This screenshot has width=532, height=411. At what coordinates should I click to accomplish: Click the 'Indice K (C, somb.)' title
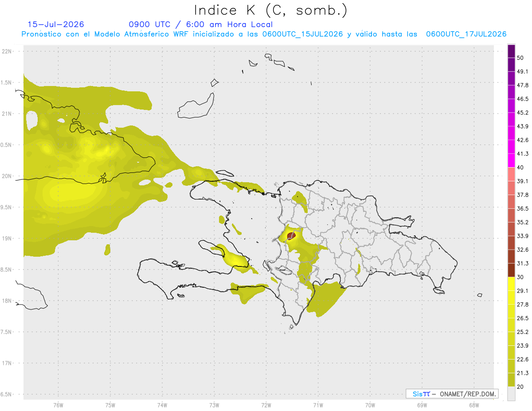(x=271, y=11)
